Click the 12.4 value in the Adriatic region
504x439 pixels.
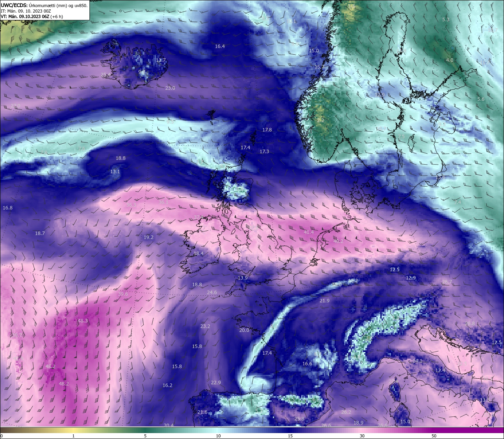point(440,370)
